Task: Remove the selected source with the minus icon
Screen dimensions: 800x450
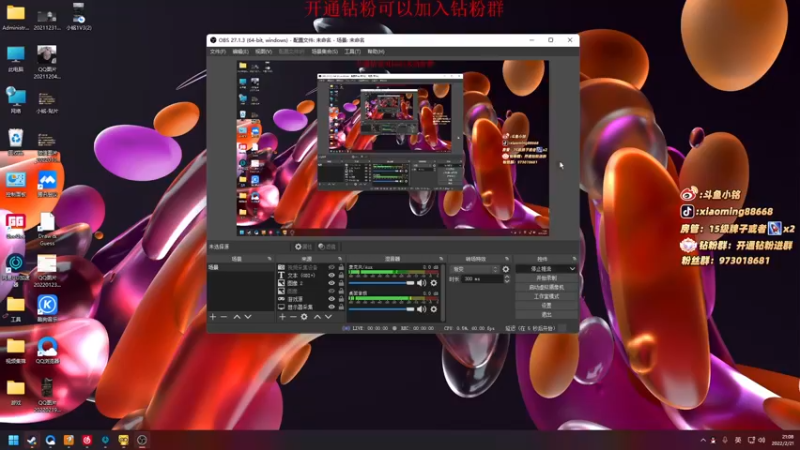Action: pos(293,317)
